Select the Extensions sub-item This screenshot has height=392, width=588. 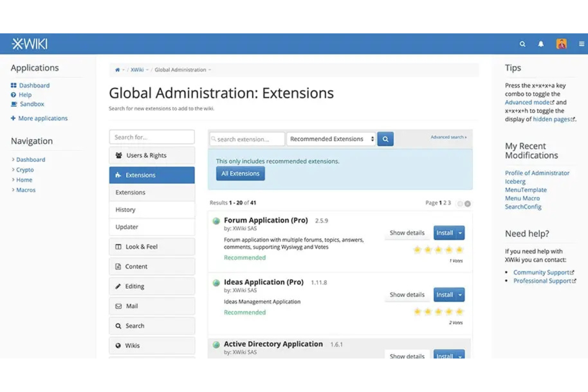tap(152, 192)
